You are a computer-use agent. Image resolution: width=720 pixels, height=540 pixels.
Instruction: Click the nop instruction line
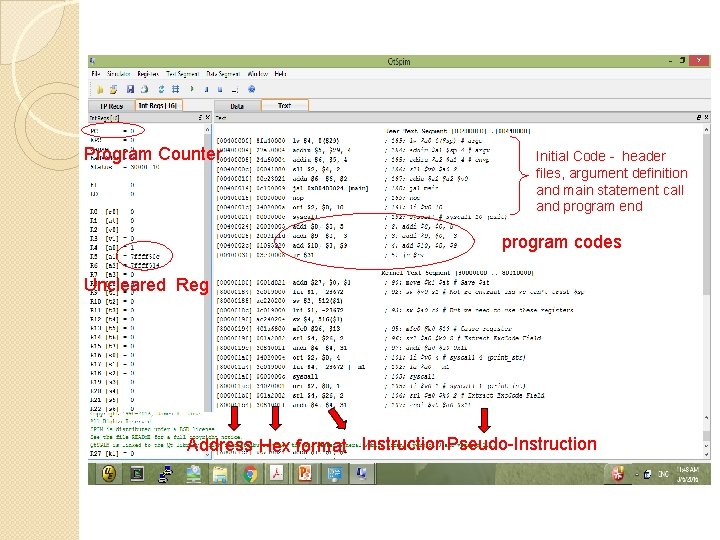[298, 198]
